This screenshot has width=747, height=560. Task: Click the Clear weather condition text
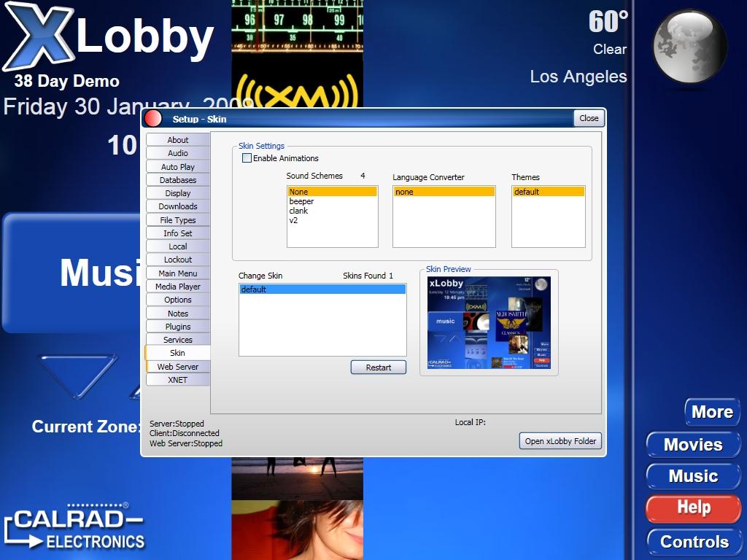[x=610, y=49]
